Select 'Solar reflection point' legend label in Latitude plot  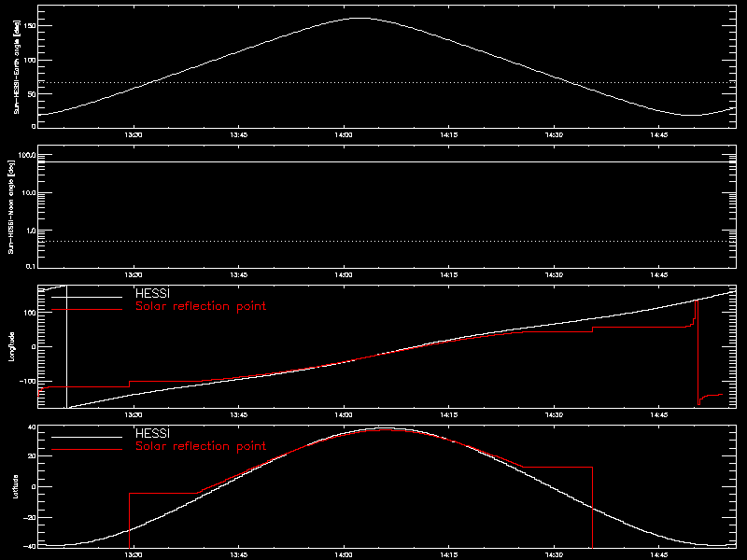[201, 446]
